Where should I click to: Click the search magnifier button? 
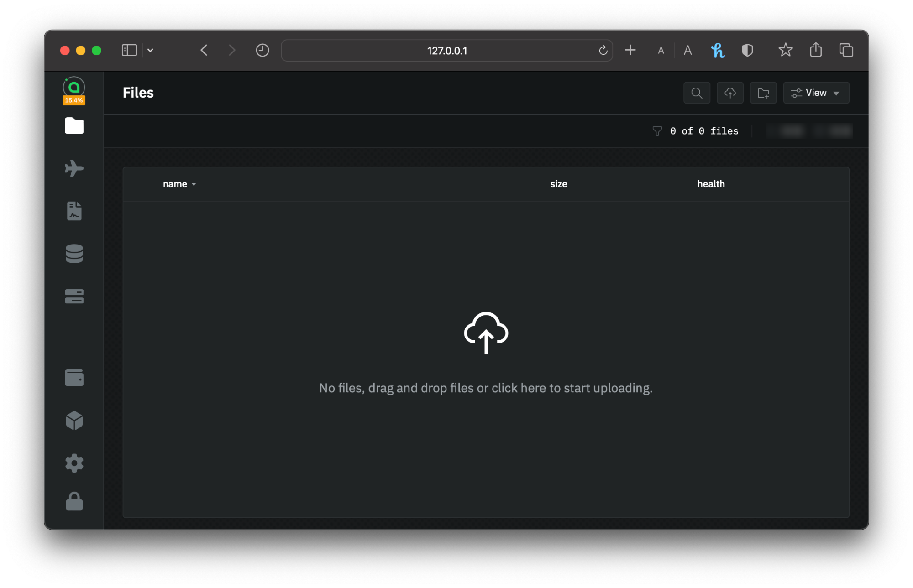tap(697, 93)
